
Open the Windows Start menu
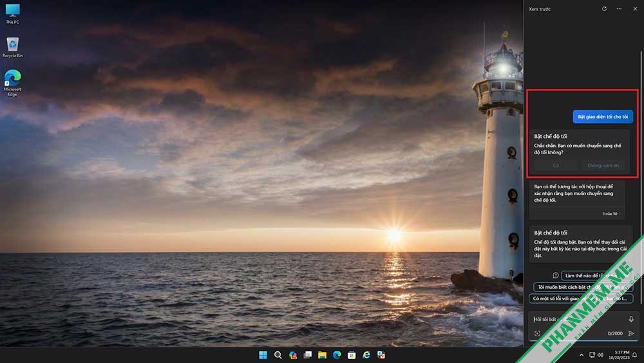(x=263, y=355)
